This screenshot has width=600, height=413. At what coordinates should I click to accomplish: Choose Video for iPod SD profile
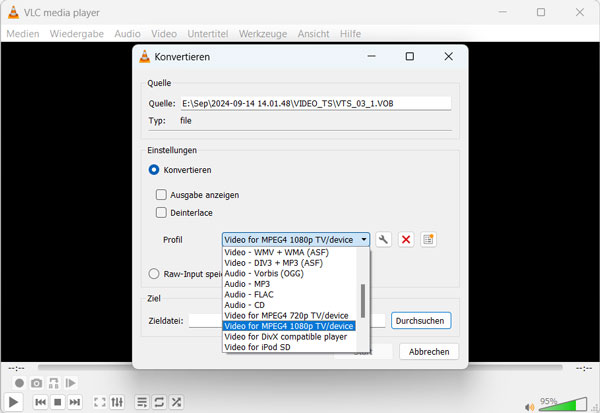pyautogui.click(x=290, y=347)
